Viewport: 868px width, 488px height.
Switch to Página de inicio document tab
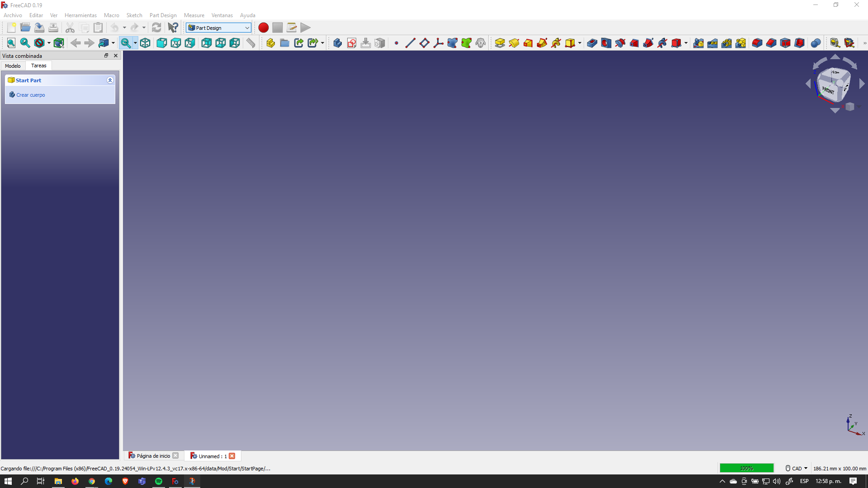coord(153,455)
